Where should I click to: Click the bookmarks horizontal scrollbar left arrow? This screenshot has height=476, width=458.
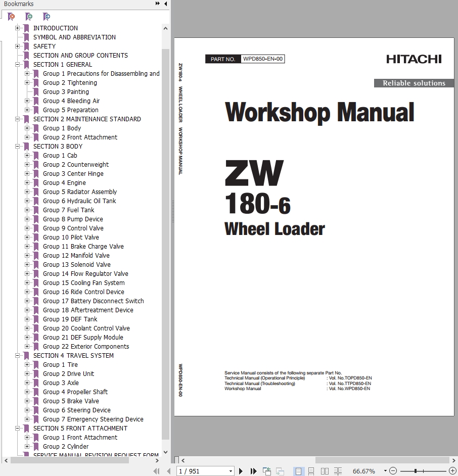tap(6, 460)
